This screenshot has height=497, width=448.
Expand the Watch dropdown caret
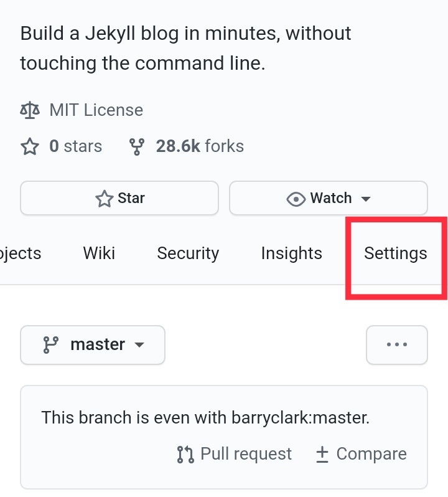pos(366,199)
